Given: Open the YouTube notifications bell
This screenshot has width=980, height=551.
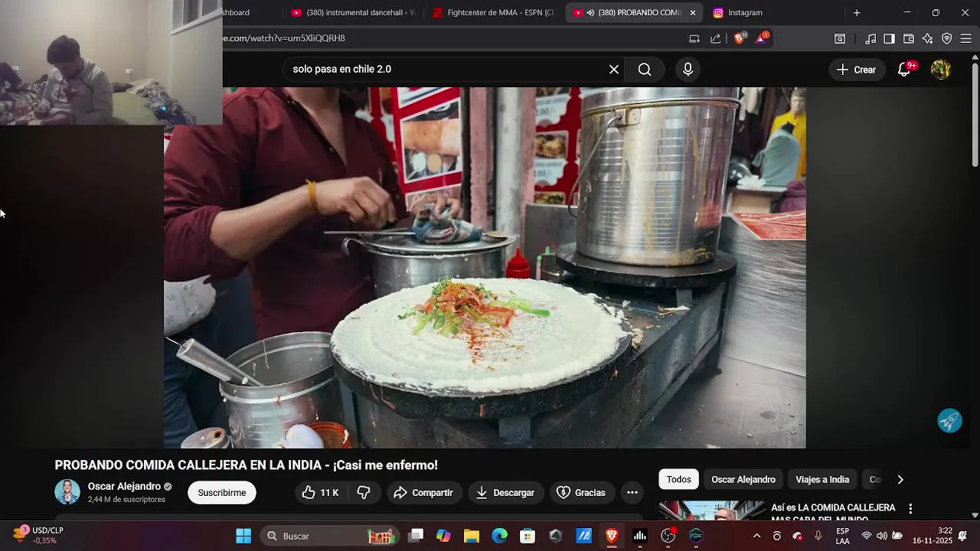Looking at the screenshot, I should tap(904, 70).
